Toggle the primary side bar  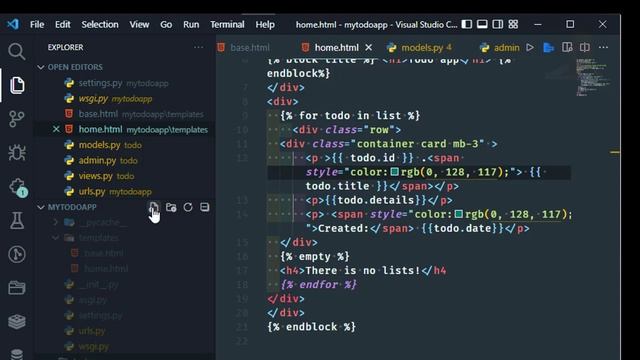click(x=467, y=24)
